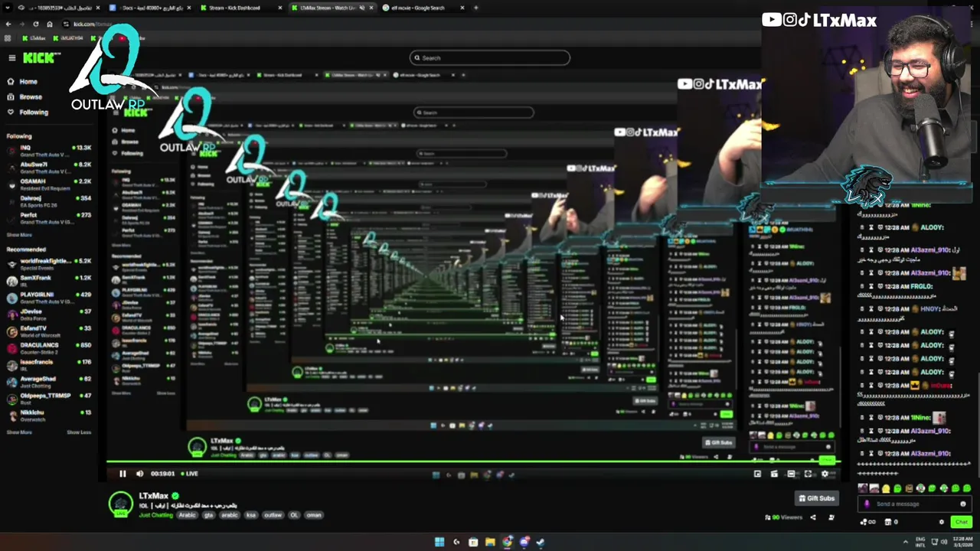Viewport: 980px width, 551px height.
Task: Open Dahrooj channel in the sidebar
Action: (49, 201)
